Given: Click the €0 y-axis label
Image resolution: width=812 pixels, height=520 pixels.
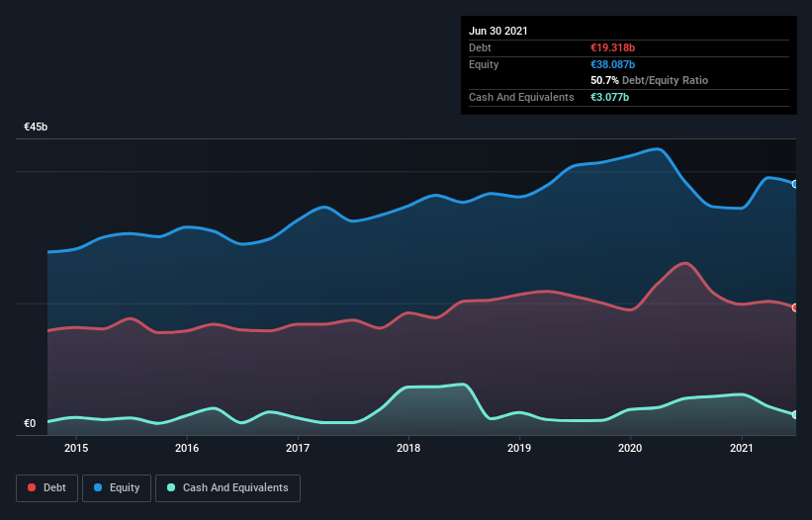Looking at the screenshot, I should 30,423.
